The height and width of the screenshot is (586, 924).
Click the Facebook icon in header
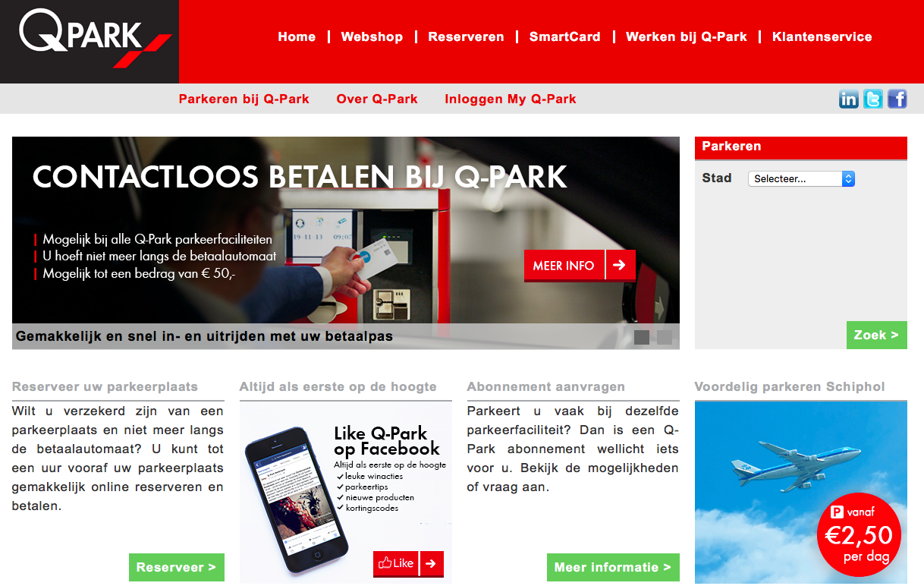(897, 99)
